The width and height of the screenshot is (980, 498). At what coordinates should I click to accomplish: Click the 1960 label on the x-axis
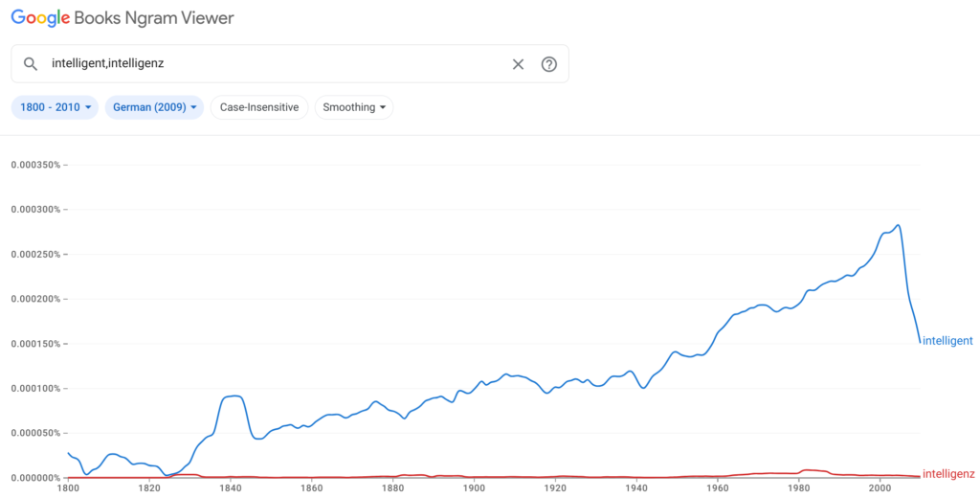[717, 488]
